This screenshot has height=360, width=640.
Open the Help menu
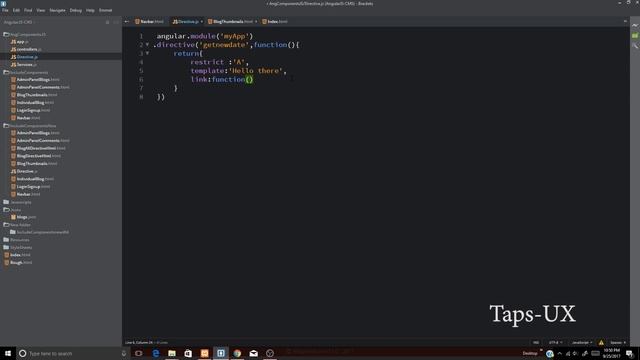tap(90, 10)
